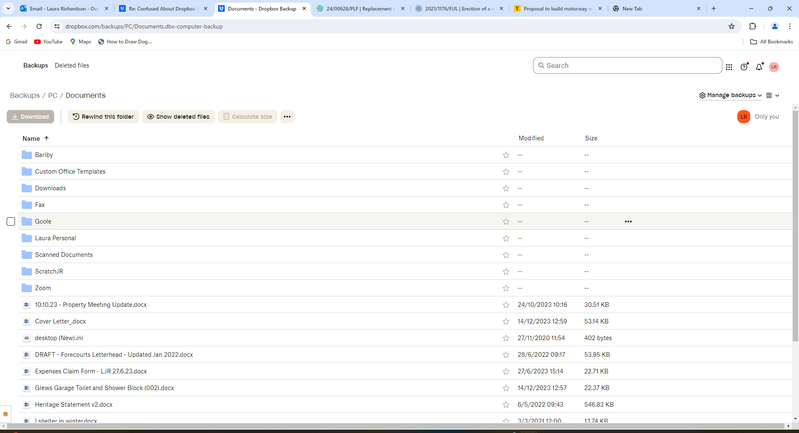Open the three-dot menu on Goole row
Screen dimensions: 799x433
[628, 222]
